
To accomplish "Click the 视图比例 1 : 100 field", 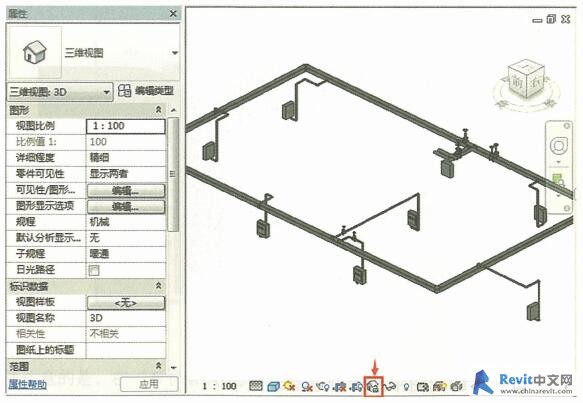I will point(126,126).
